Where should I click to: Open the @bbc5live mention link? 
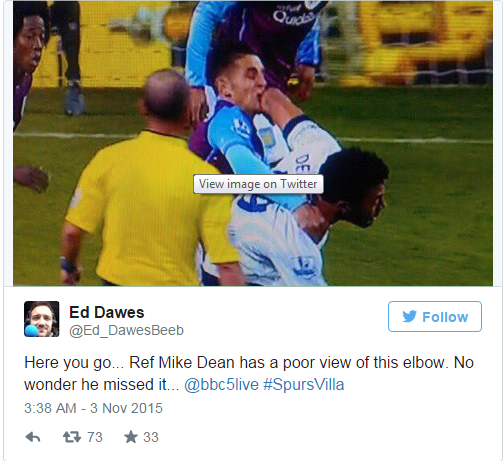point(221,384)
